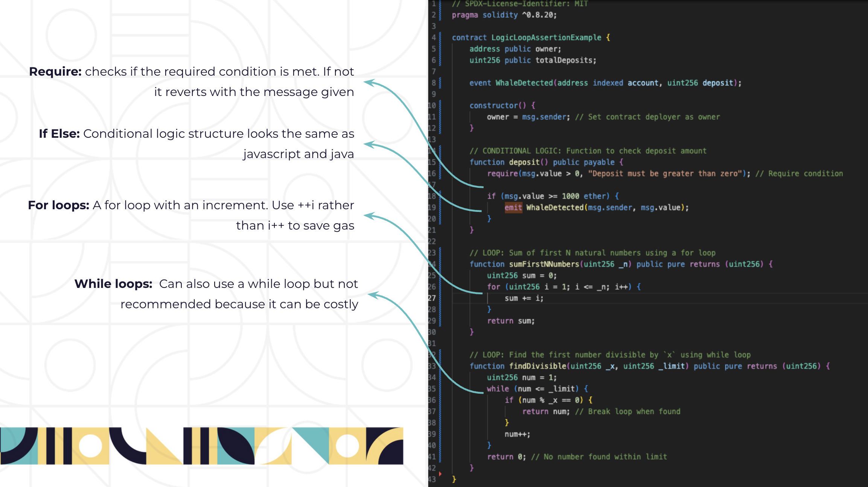Click slide text 'recommended because it can be costly'
Viewport: 868px width, 487px height.
239,304
